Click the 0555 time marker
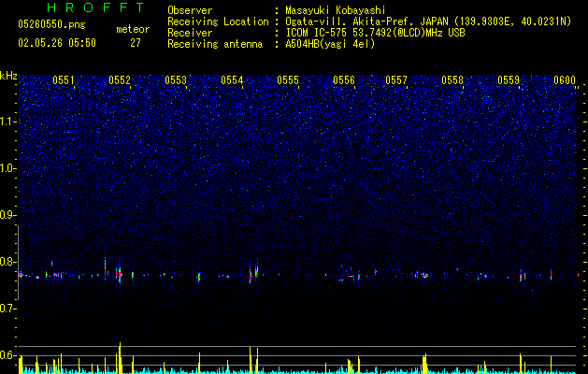This screenshot has height=374, width=588. (x=288, y=80)
